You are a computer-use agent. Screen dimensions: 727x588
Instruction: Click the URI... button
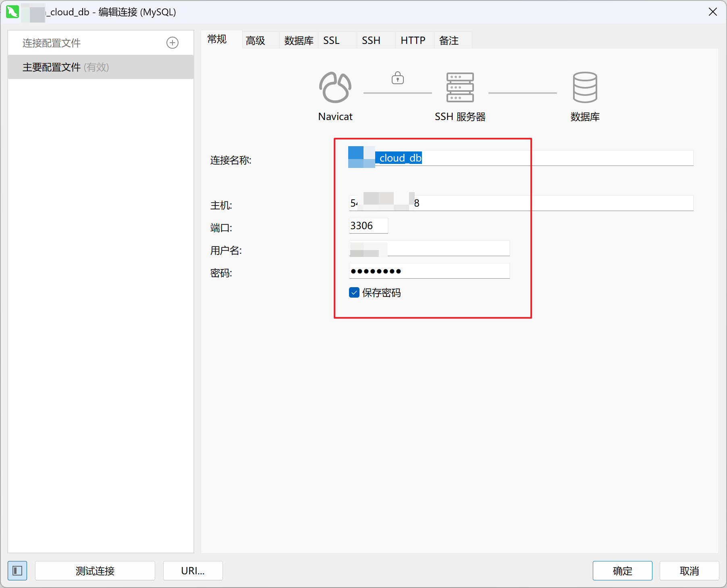coord(193,571)
